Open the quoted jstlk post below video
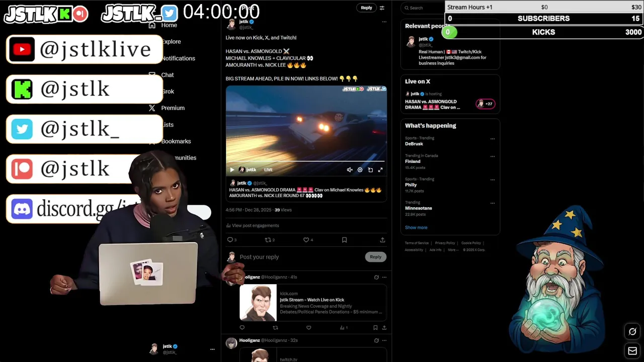 tap(306, 190)
